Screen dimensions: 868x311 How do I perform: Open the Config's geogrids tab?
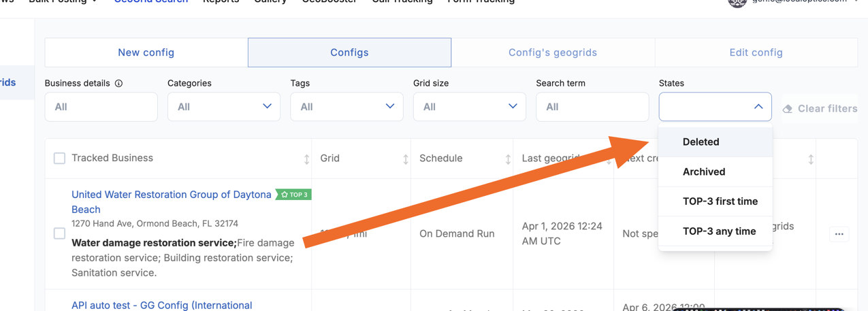click(x=553, y=52)
